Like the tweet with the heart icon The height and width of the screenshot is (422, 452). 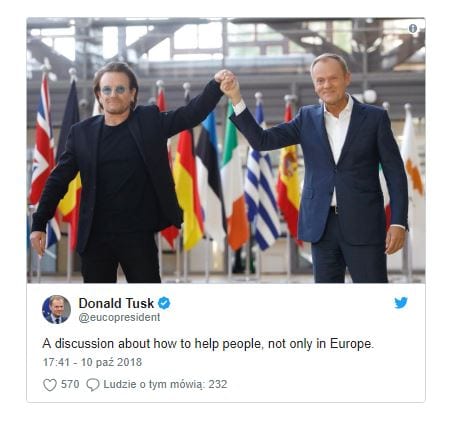pos(50,385)
